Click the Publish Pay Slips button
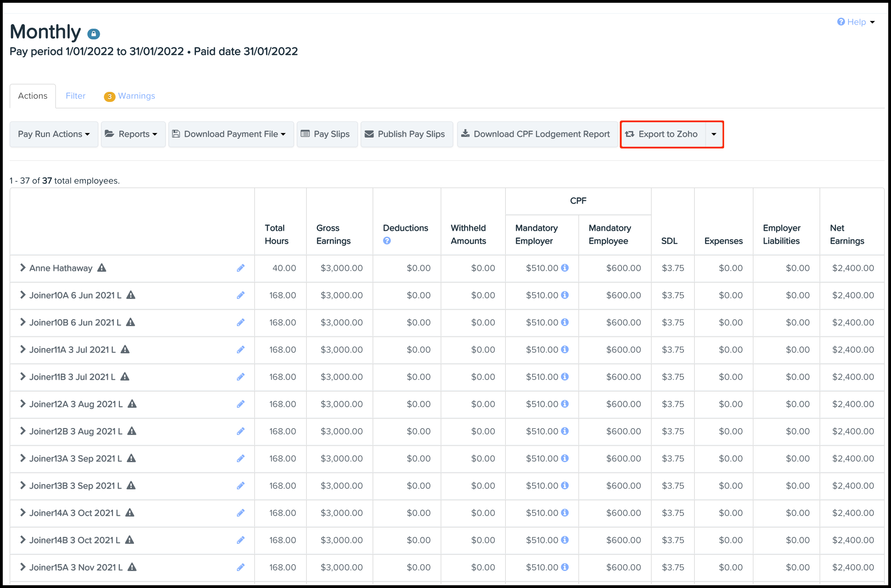The image size is (891, 588). pyautogui.click(x=407, y=134)
